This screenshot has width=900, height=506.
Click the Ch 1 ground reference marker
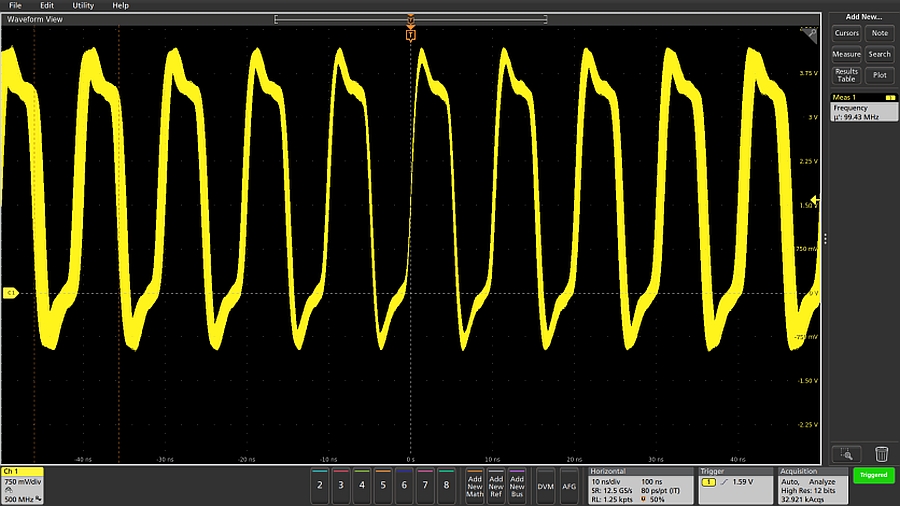9,293
